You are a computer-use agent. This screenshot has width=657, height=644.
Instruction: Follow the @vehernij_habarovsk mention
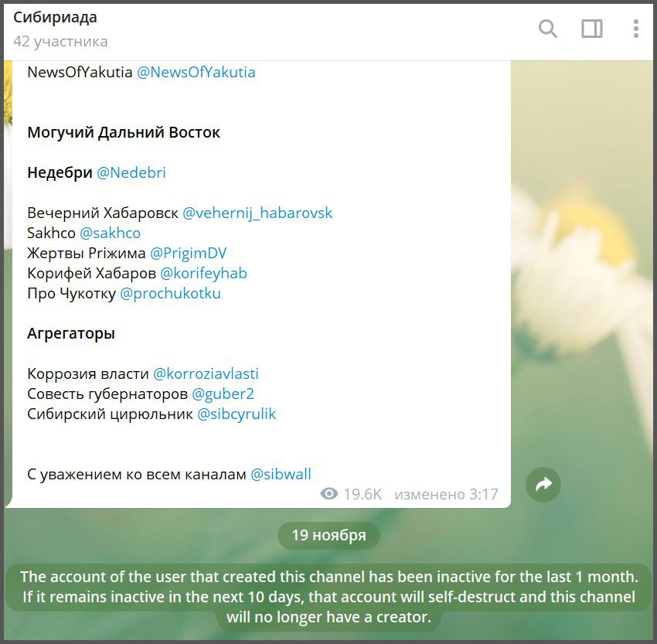(257, 213)
